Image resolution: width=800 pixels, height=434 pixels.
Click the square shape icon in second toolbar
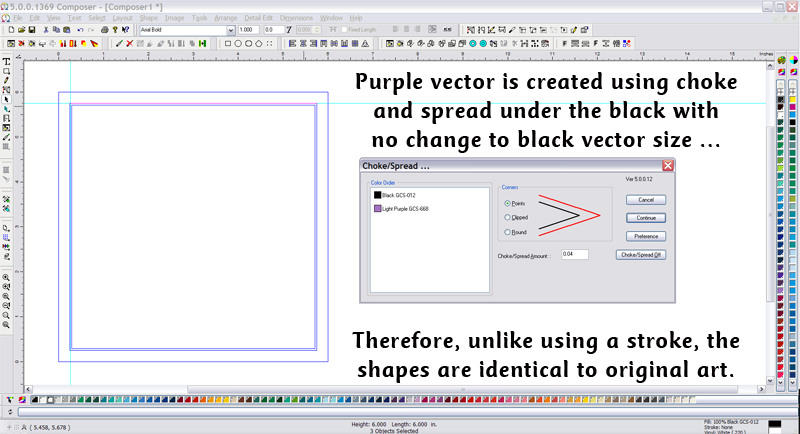coord(228,44)
